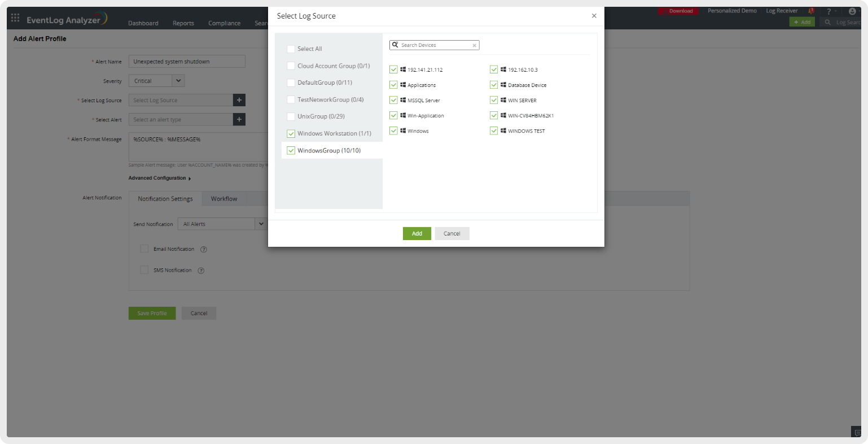Click Cancel in the Select Log Source dialog
The width and height of the screenshot is (868, 444).
tap(452, 233)
